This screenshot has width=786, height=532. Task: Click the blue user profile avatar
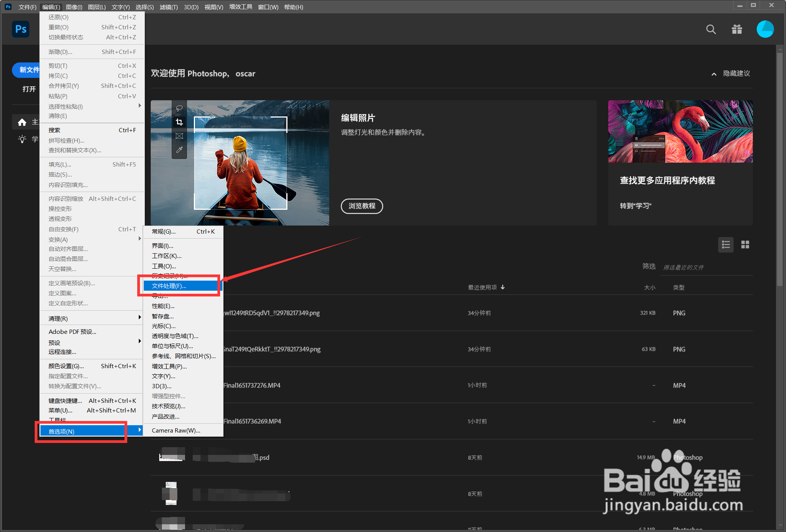pos(765,29)
